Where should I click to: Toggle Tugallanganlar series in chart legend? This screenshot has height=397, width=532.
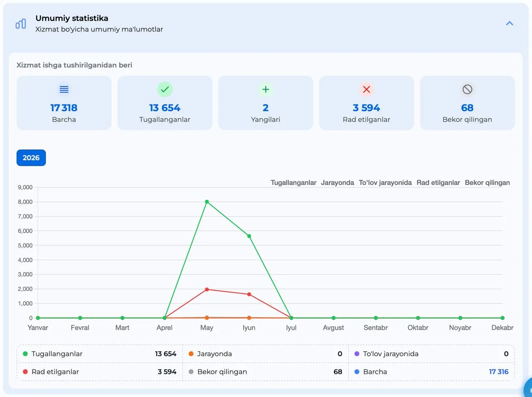[x=293, y=183]
